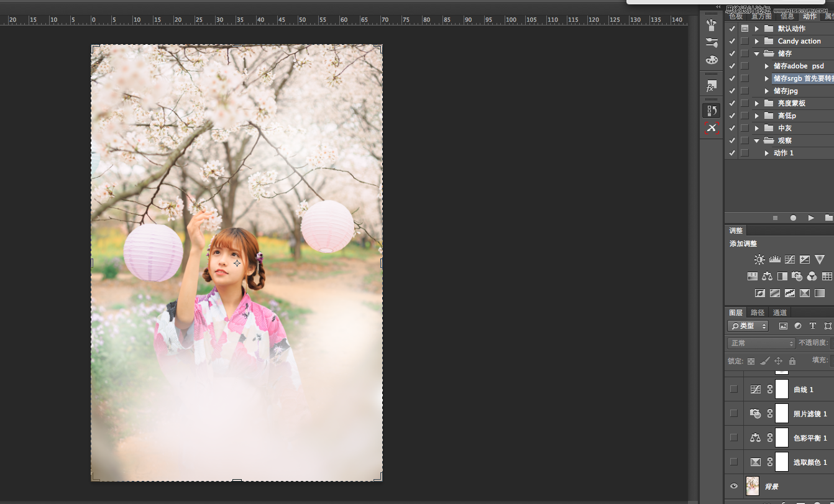Screen dimensions: 834x504
Task: Filter layers by pixel type icon
Action: [x=783, y=326]
